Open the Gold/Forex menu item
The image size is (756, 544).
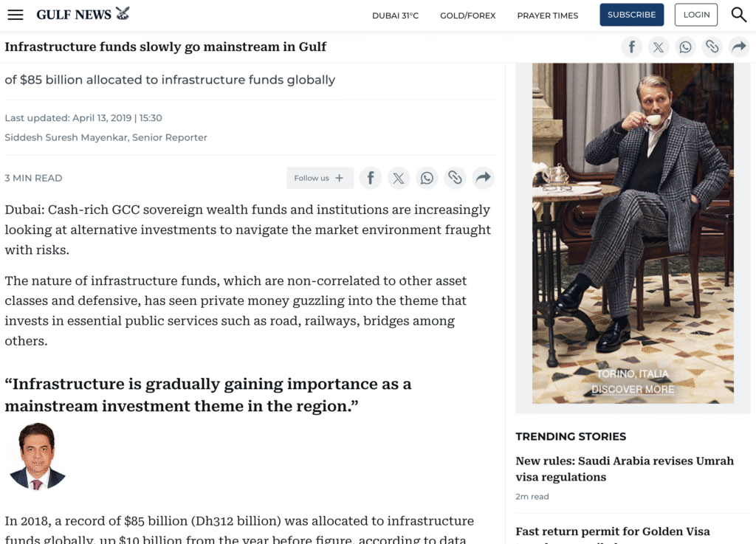click(x=467, y=16)
